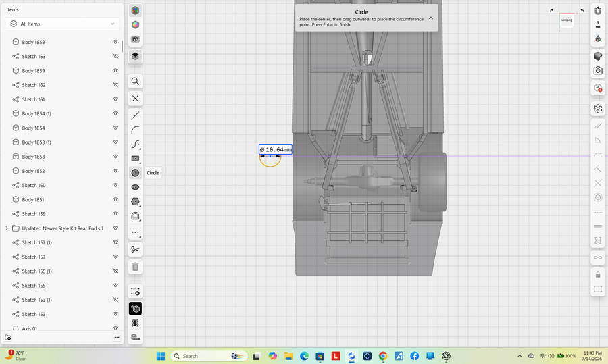The width and height of the screenshot is (608, 364).
Task: Open the Search magnifier tool
Action: coord(135,82)
